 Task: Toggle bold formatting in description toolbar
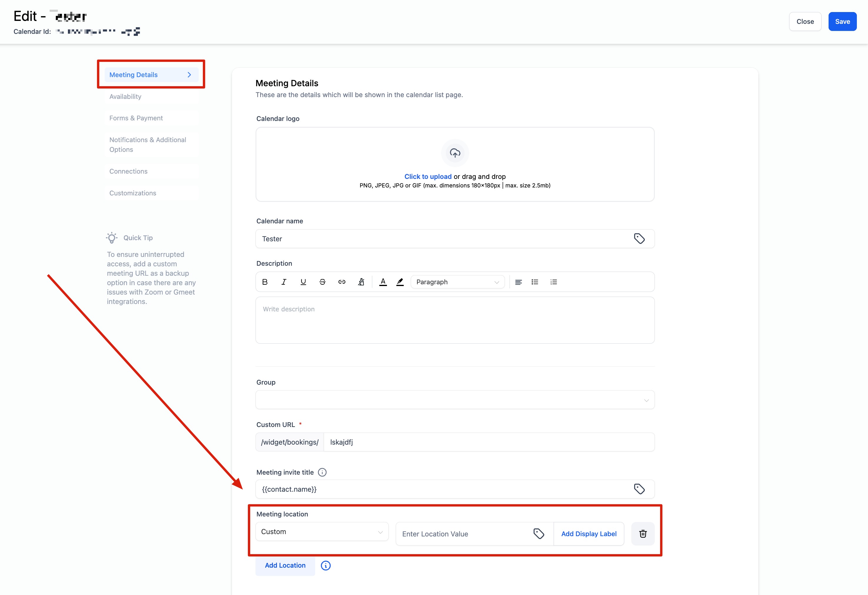tap(265, 282)
